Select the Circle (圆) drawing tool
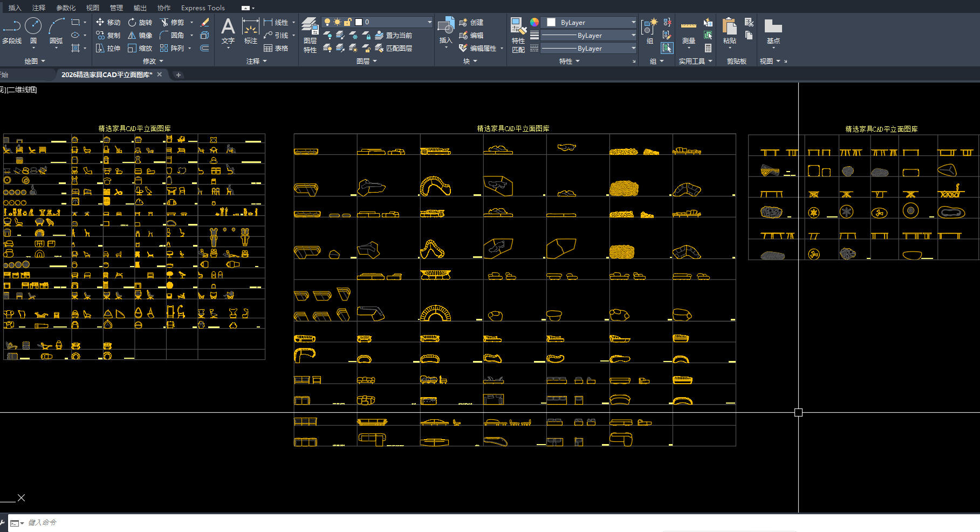The image size is (980, 532). pyautogui.click(x=33, y=26)
